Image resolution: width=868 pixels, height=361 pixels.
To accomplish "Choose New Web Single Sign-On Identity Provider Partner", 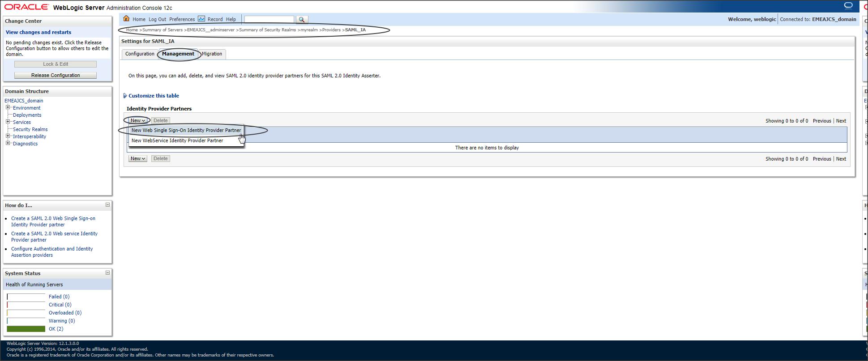I will click(186, 130).
